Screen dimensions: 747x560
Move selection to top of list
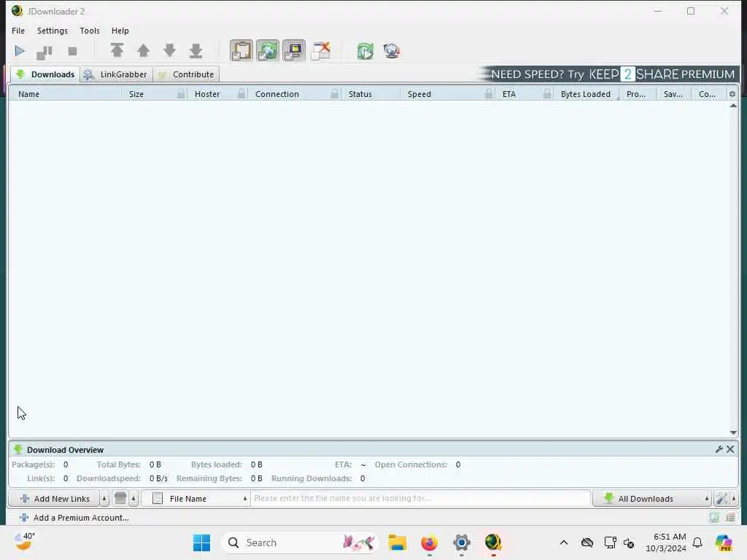117,50
